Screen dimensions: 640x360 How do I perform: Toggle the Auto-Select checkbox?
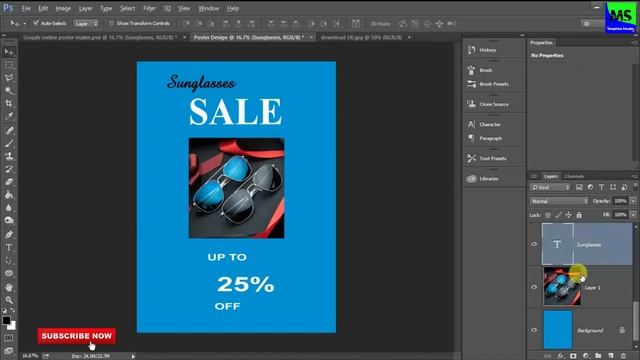[x=36, y=23]
